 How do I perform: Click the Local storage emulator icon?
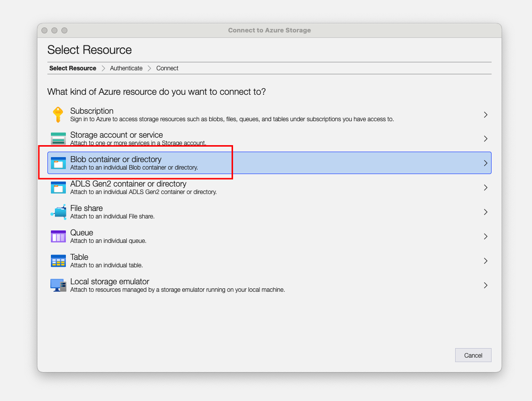[58, 285]
